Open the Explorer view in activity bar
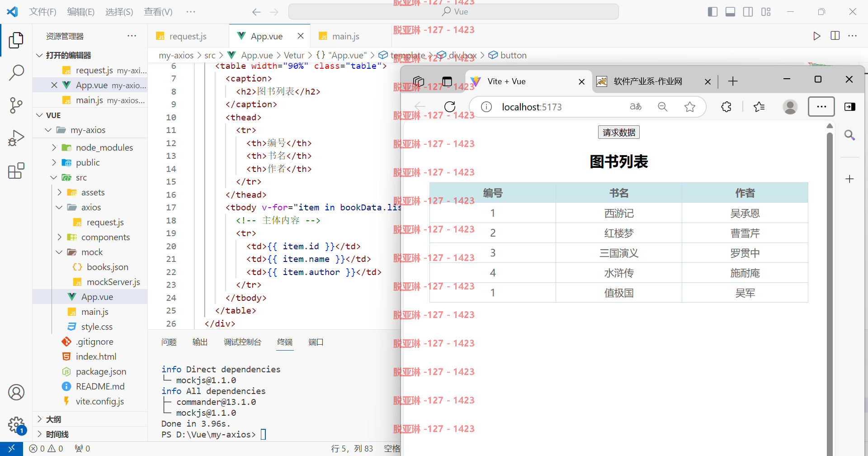The image size is (868, 456). pos(16,40)
